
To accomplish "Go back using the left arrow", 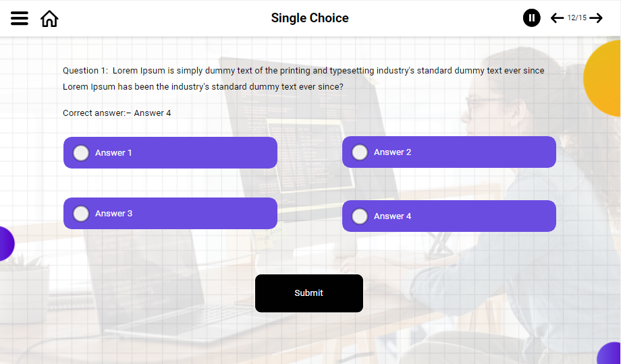I will click(557, 18).
